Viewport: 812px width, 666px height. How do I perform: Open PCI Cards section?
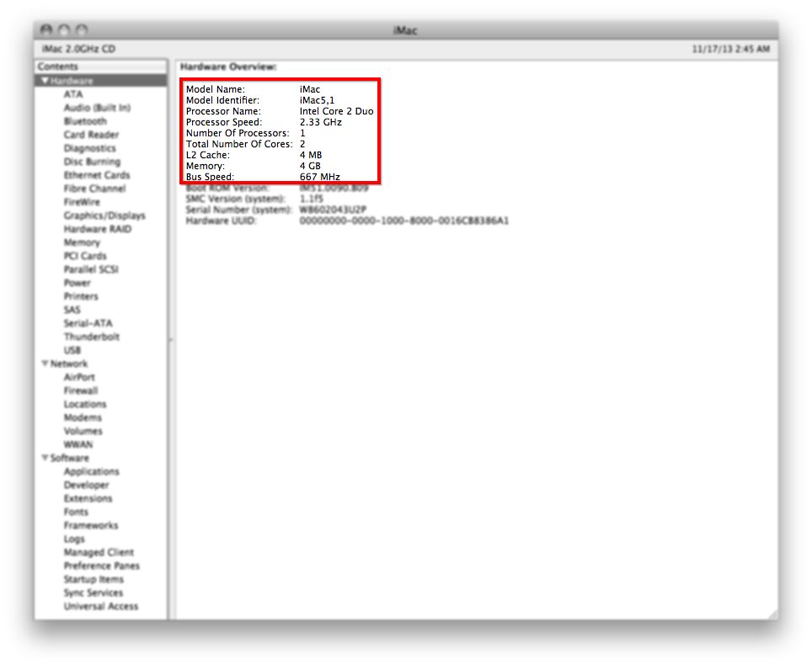(85, 256)
